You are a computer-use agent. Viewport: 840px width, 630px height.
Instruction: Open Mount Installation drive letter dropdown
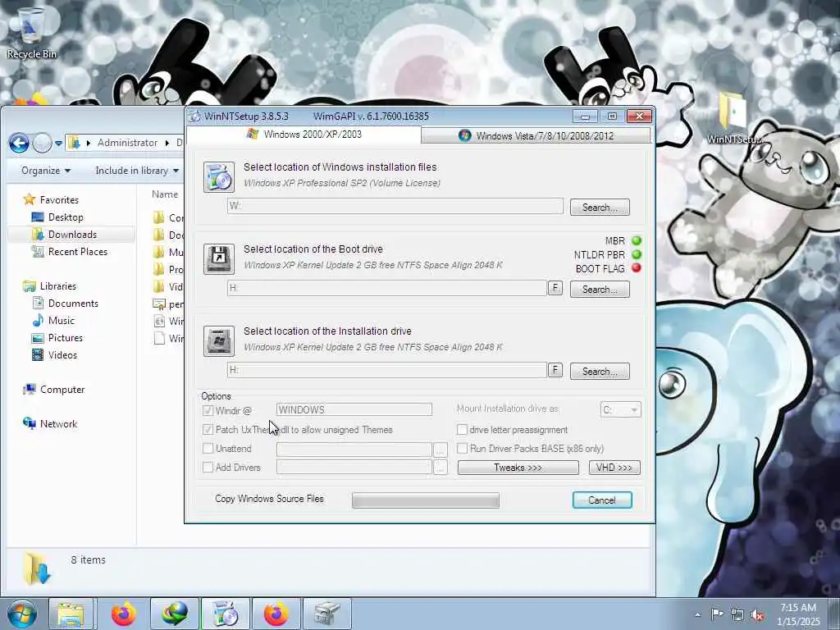pyautogui.click(x=620, y=410)
